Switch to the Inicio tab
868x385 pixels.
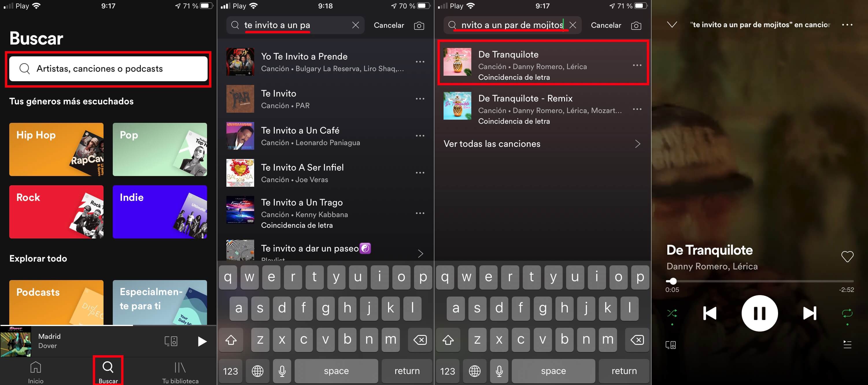click(36, 372)
